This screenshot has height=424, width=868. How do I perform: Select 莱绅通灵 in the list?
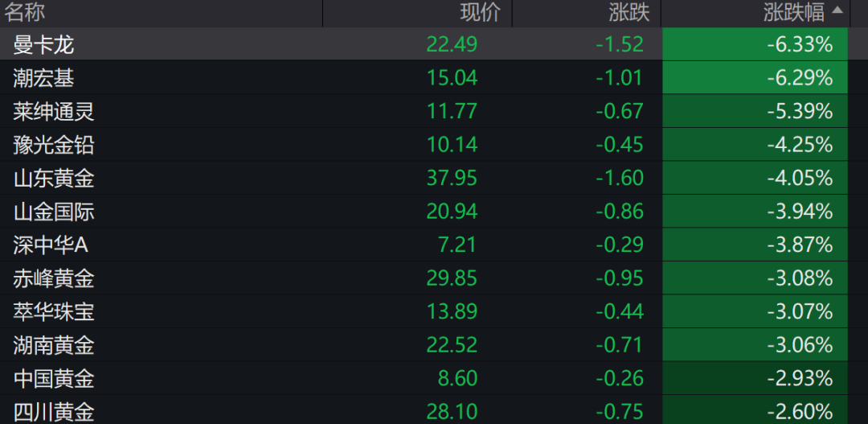54,111
